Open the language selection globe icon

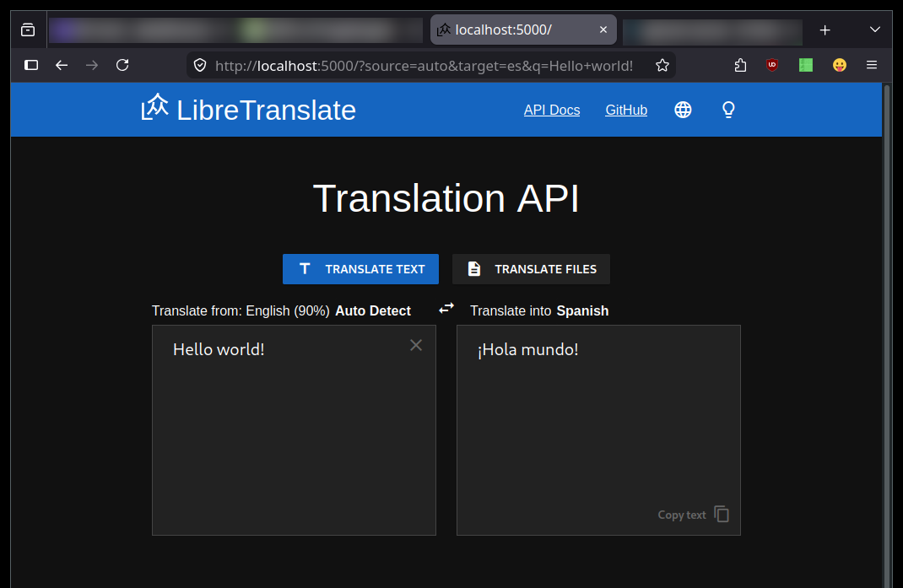[x=683, y=110]
